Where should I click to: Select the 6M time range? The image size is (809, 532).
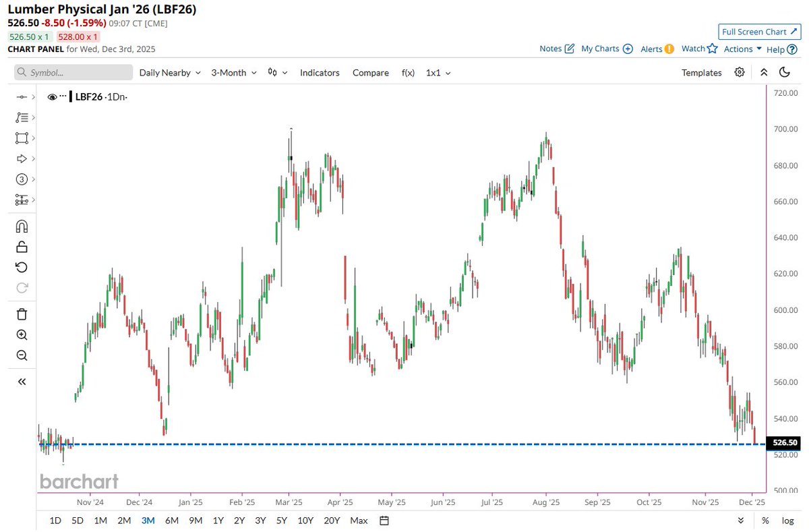(171, 520)
